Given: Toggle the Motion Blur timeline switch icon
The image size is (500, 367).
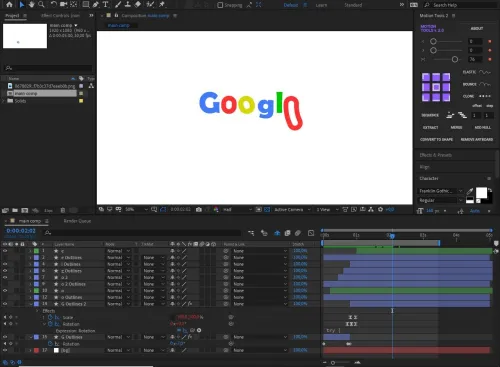Looking at the screenshot, I should (x=298, y=233).
